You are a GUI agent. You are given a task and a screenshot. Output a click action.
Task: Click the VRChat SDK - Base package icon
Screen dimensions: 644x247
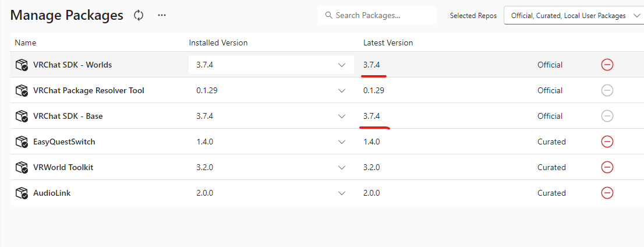click(22, 116)
